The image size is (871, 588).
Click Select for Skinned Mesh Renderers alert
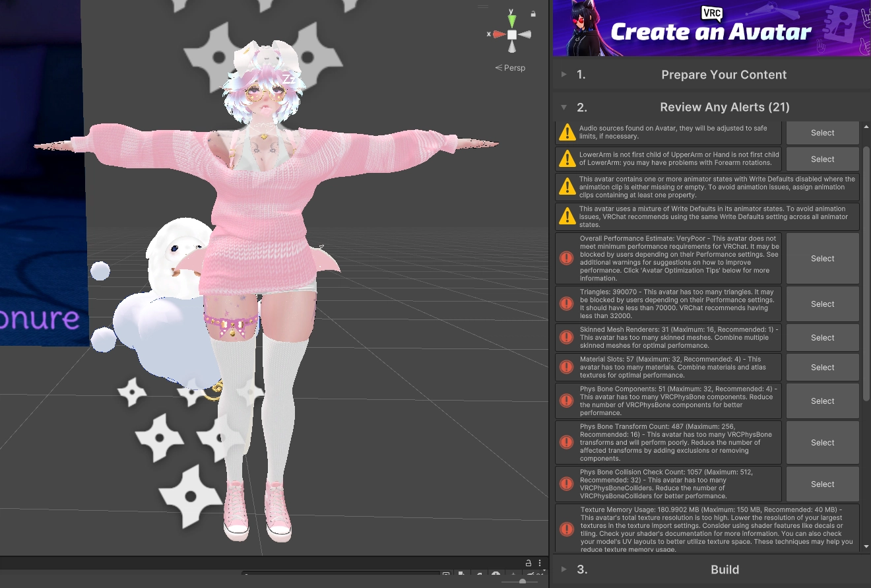pos(822,337)
